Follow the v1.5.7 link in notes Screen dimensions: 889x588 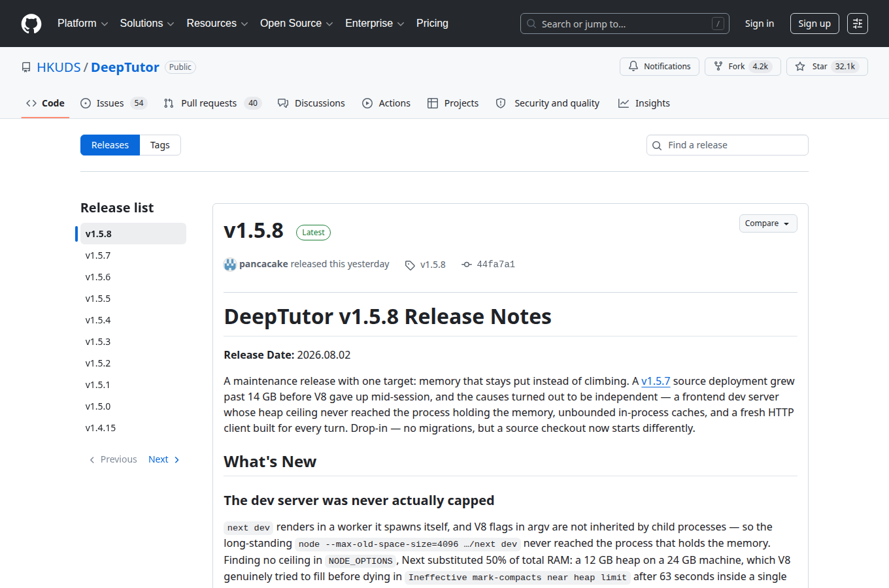656,381
